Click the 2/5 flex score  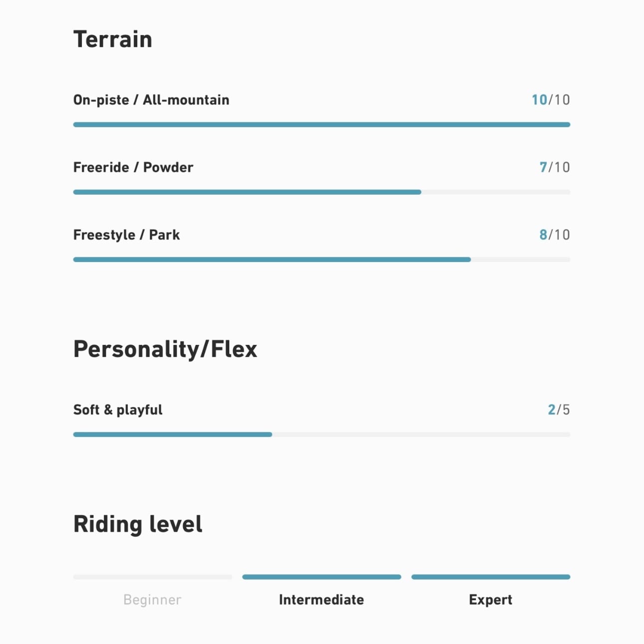pyautogui.click(x=559, y=410)
